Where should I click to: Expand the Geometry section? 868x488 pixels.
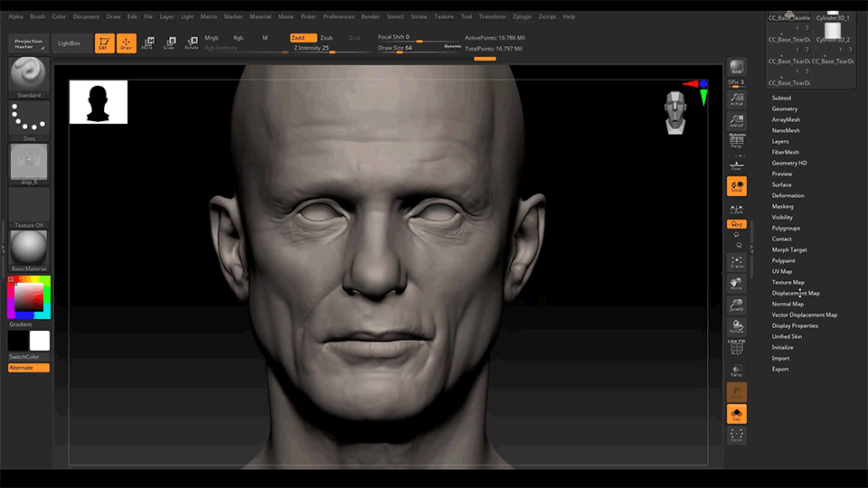[784, 108]
